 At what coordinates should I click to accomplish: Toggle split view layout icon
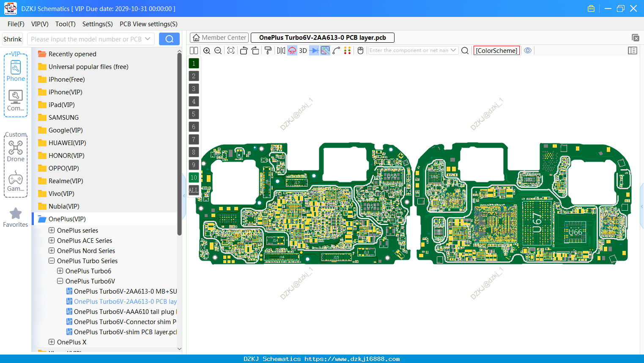(194, 50)
